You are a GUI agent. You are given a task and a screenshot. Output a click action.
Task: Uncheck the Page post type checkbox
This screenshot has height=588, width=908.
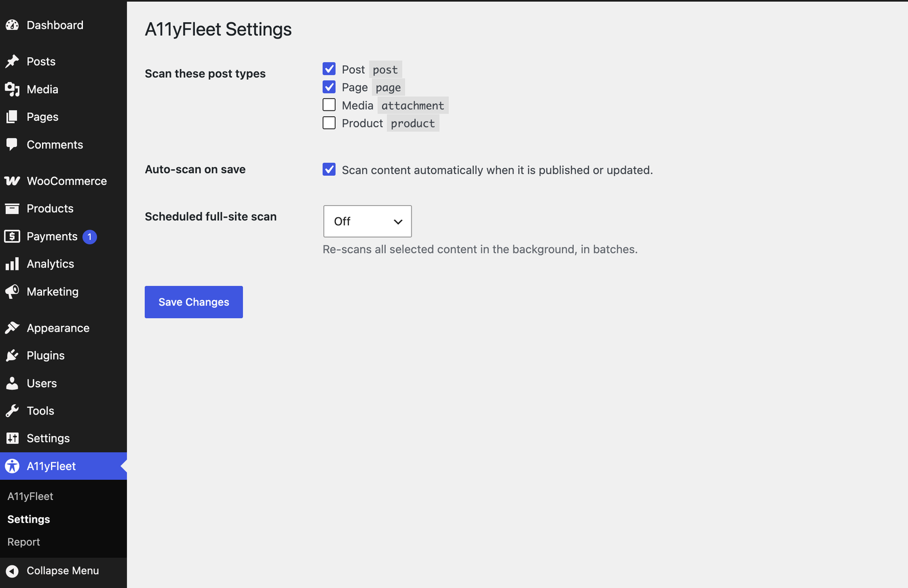pos(329,87)
